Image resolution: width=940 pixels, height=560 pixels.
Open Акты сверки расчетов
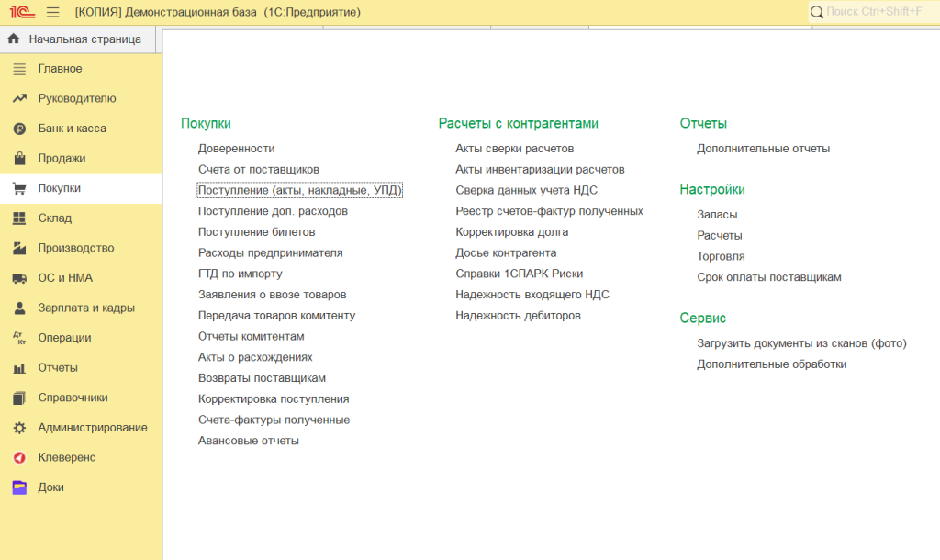tap(514, 149)
